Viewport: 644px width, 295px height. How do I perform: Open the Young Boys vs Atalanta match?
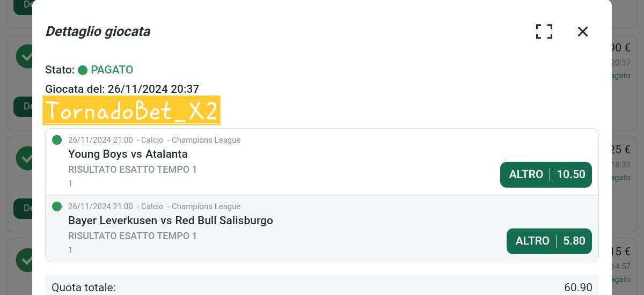pyautogui.click(x=128, y=154)
